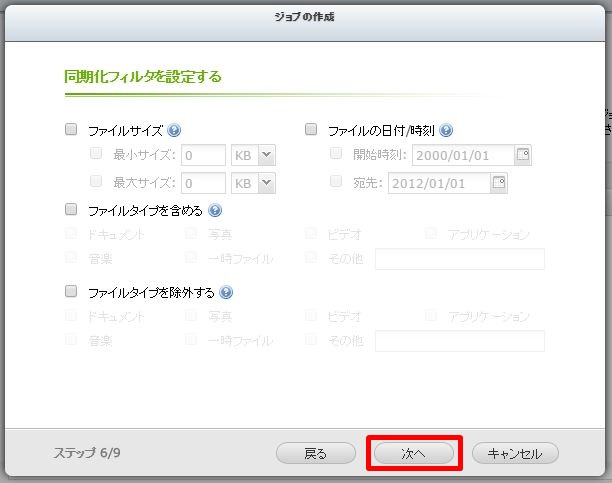Click help icon next to ファイルサイズ
The height and width of the screenshot is (483, 612).
[174, 130]
